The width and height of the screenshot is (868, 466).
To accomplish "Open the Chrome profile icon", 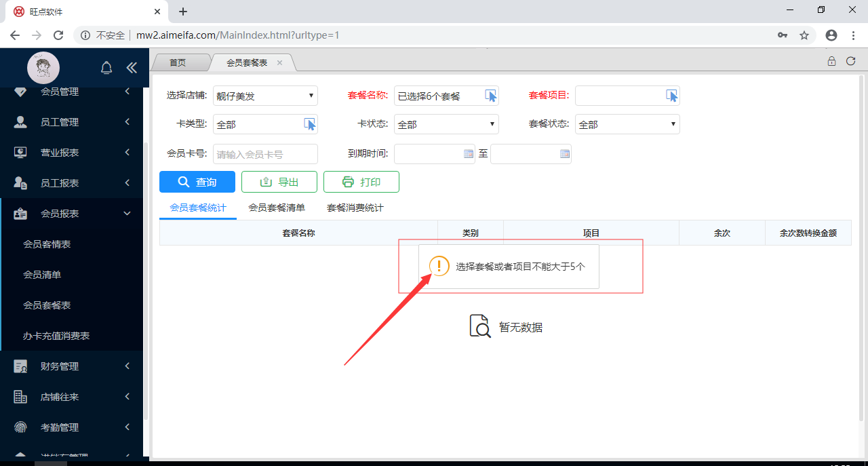I will click(x=831, y=35).
